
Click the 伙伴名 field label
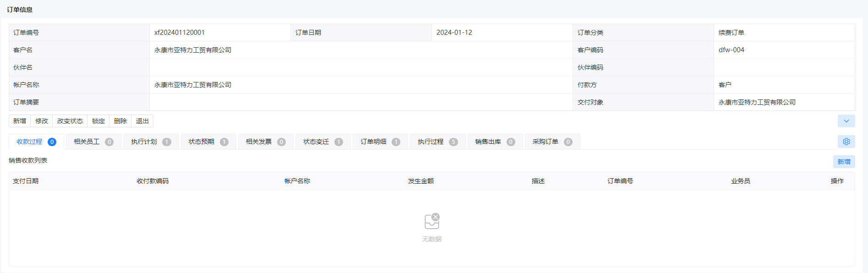point(23,67)
